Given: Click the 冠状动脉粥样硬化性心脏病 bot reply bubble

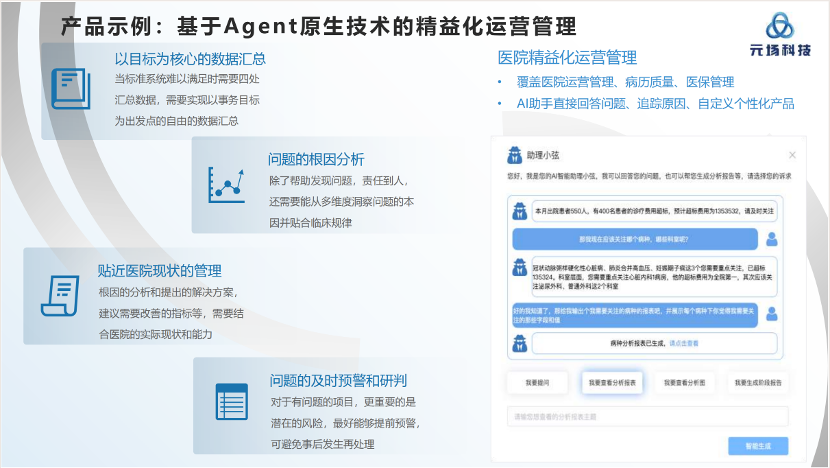Looking at the screenshot, I should click(x=654, y=277).
